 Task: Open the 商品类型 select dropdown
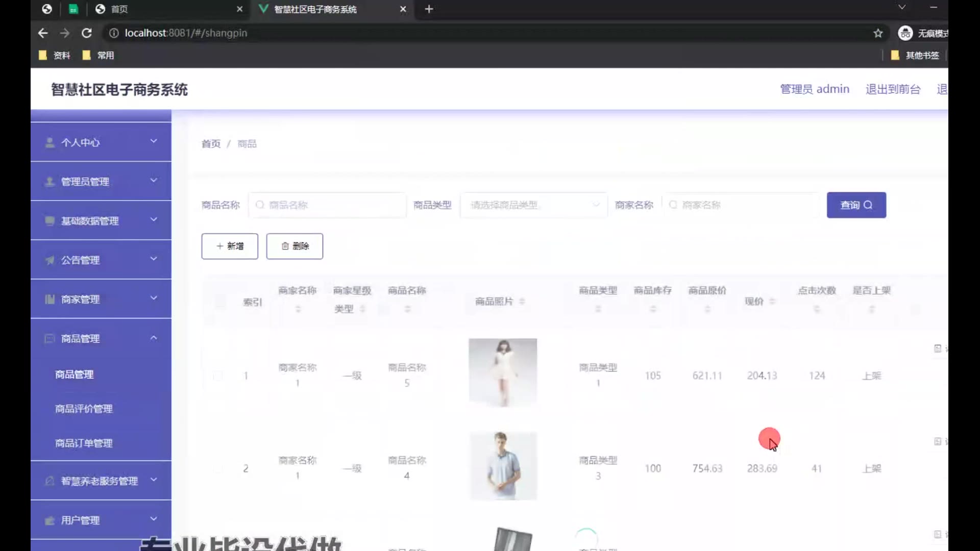(534, 205)
